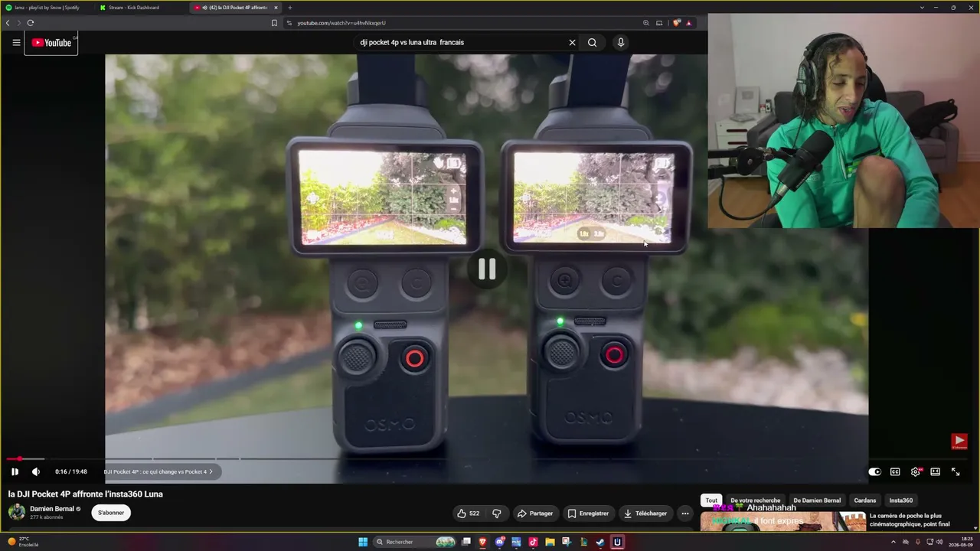Open the 'La caméra de poche' recommended video

click(x=910, y=520)
